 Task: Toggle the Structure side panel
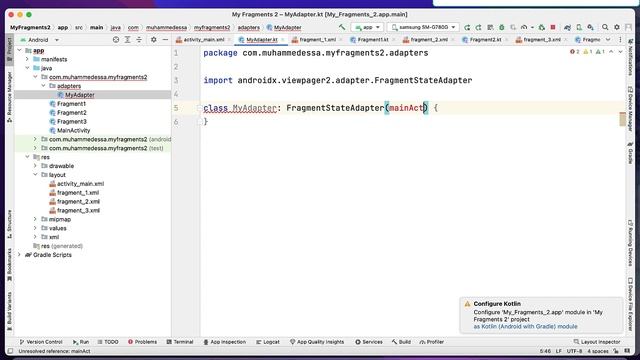(9, 224)
